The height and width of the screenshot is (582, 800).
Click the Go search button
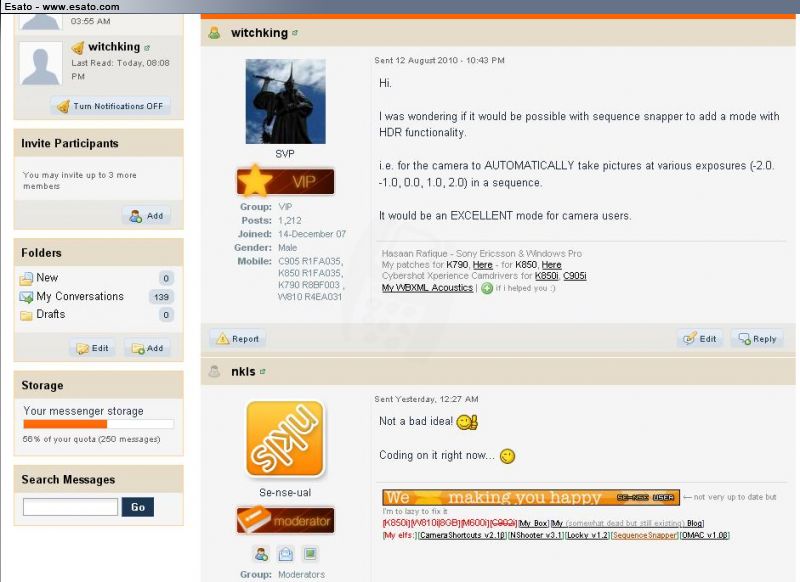tap(138, 507)
